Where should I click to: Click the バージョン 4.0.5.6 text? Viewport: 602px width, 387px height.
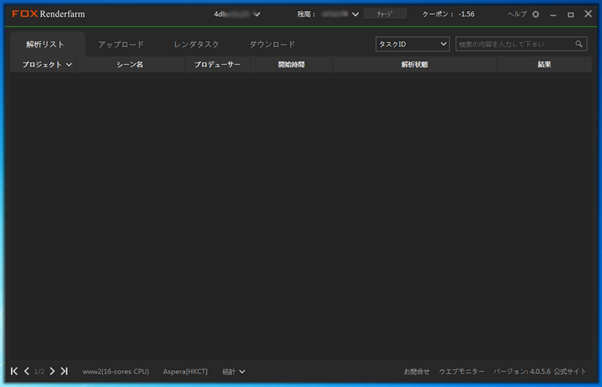522,371
